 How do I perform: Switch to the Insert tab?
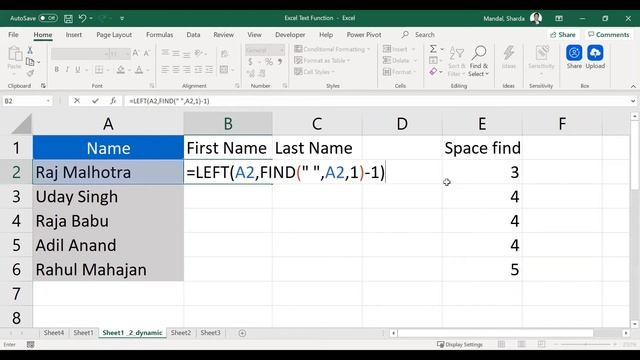[x=73, y=35]
